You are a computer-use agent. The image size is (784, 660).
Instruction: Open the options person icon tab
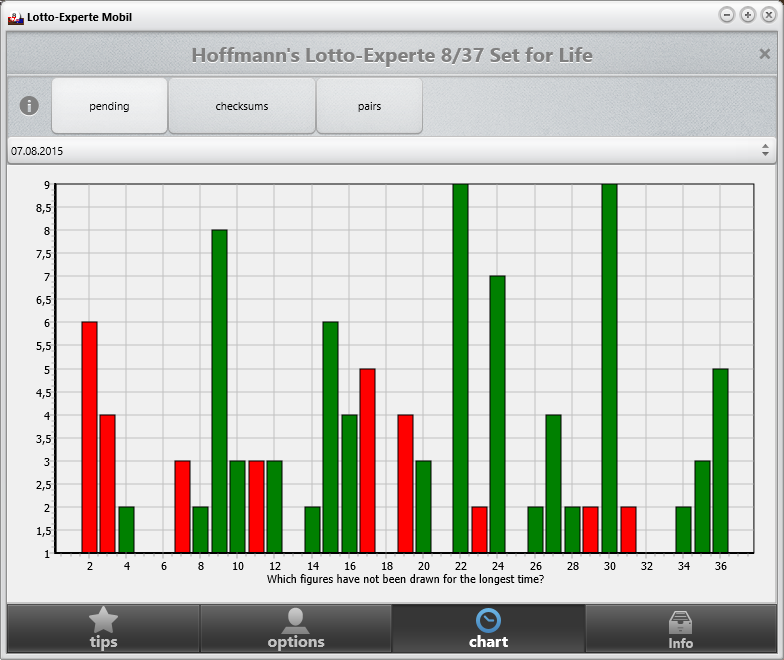(296, 628)
